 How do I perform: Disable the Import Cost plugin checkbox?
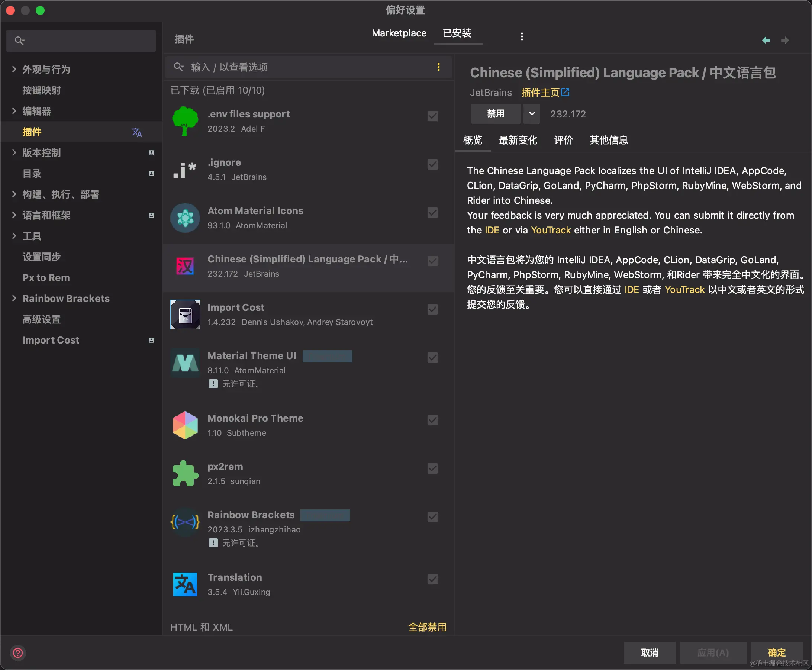click(433, 309)
